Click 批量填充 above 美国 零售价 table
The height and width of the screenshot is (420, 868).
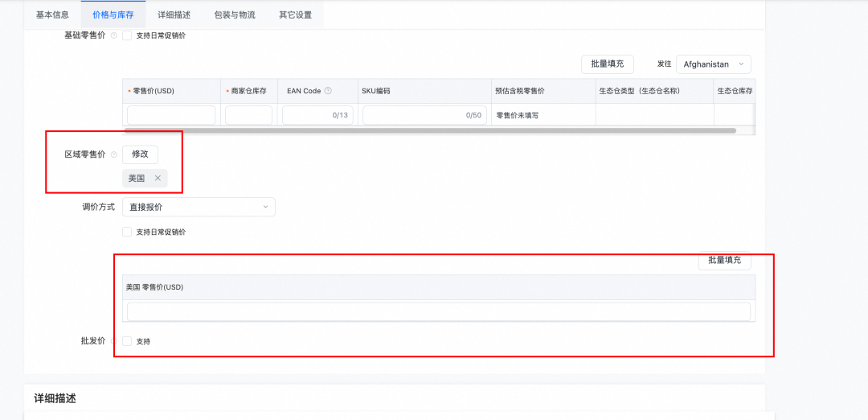pos(724,261)
